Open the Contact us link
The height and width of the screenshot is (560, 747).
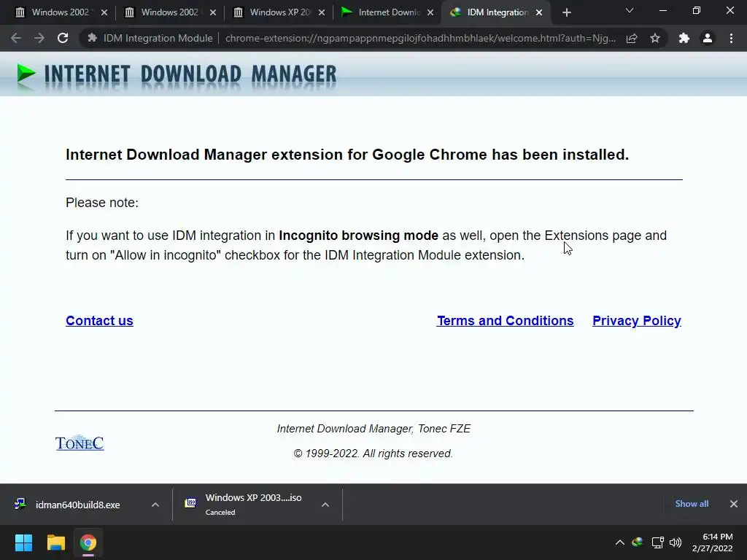(x=99, y=321)
